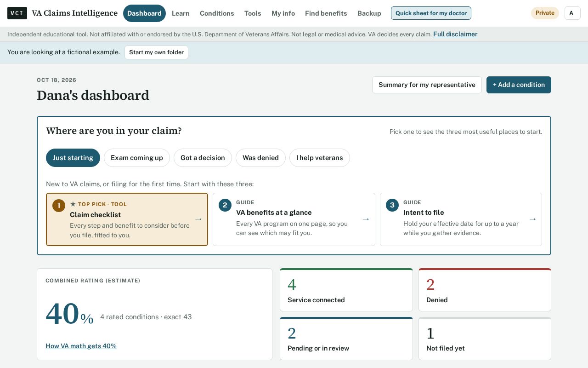The height and width of the screenshot is (368, 588).
Task: Click the Dana's dashboard heading
Action: tap(93, 95)
